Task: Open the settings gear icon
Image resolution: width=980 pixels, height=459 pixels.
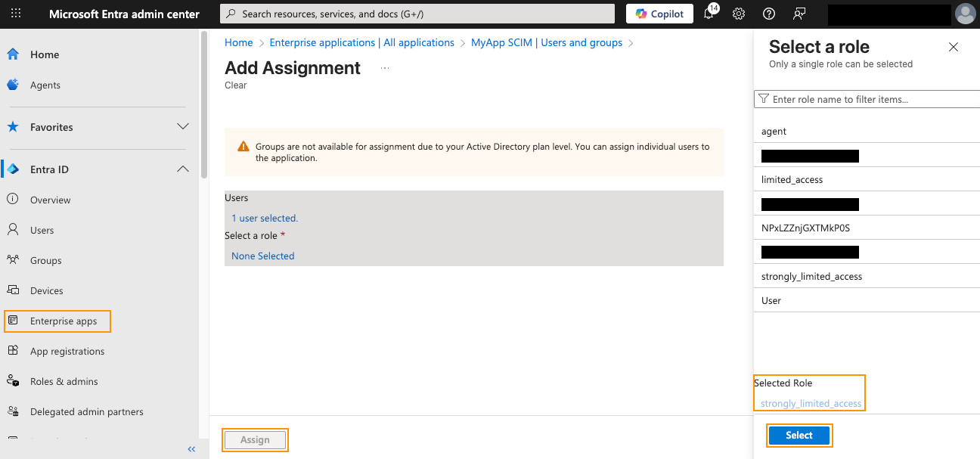Action: 739,14
